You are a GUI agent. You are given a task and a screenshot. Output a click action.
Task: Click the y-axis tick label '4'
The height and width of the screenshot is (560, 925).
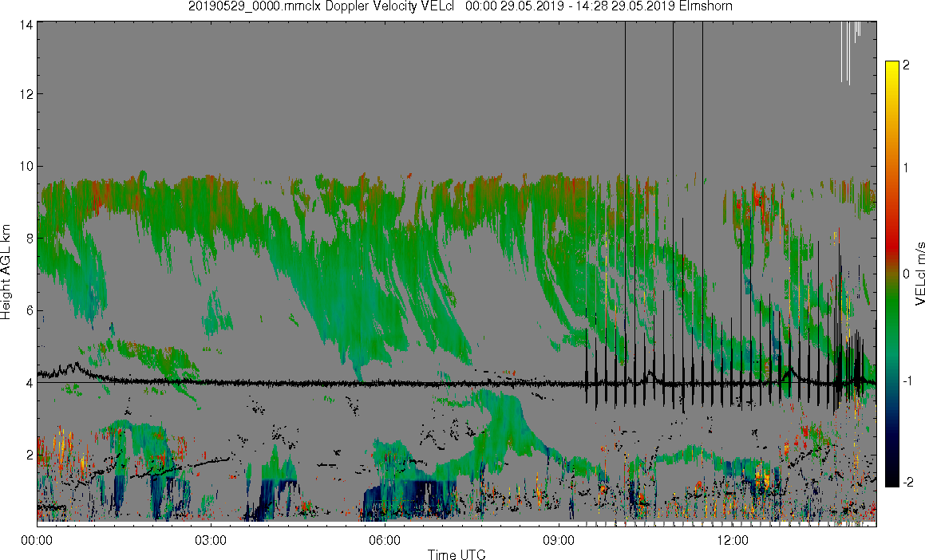[x=29, y=383]
